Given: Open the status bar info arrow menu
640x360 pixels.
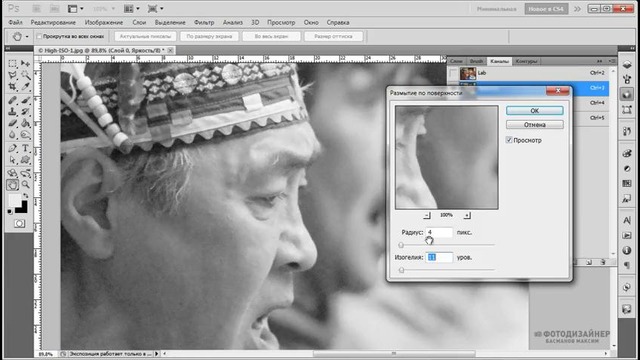Looking at the screenshot, I should point(156,354).
